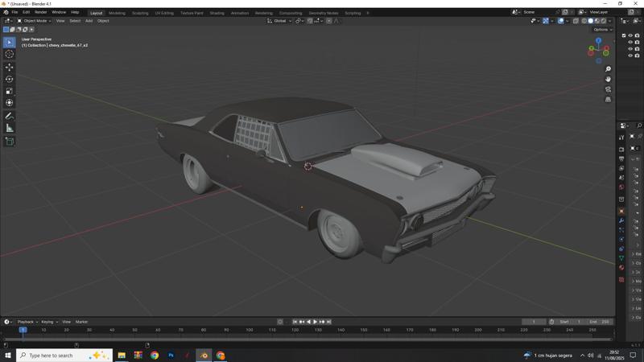Open the Texture properties tab
The height and width of the screenshot is (362, 644).
(621, 279)
